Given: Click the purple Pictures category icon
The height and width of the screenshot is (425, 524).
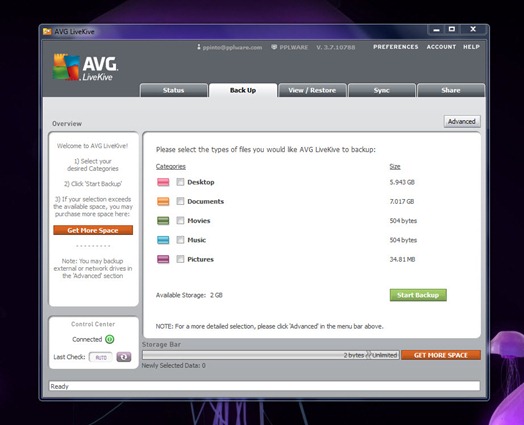Looking at the screenshot, I should click(x=163, y=259).
